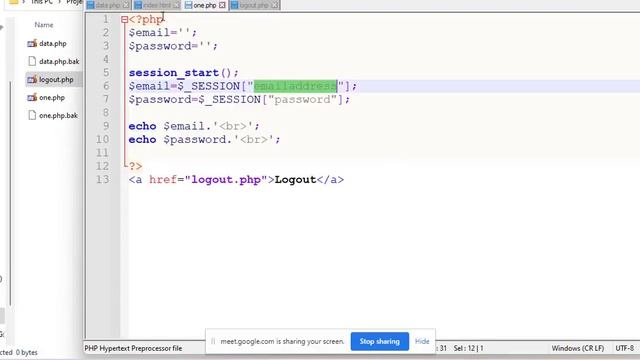Click the data.php.bak file icon
Viewport: 640px width, 360px height.
pyautogui.click(x=32, y=61)
